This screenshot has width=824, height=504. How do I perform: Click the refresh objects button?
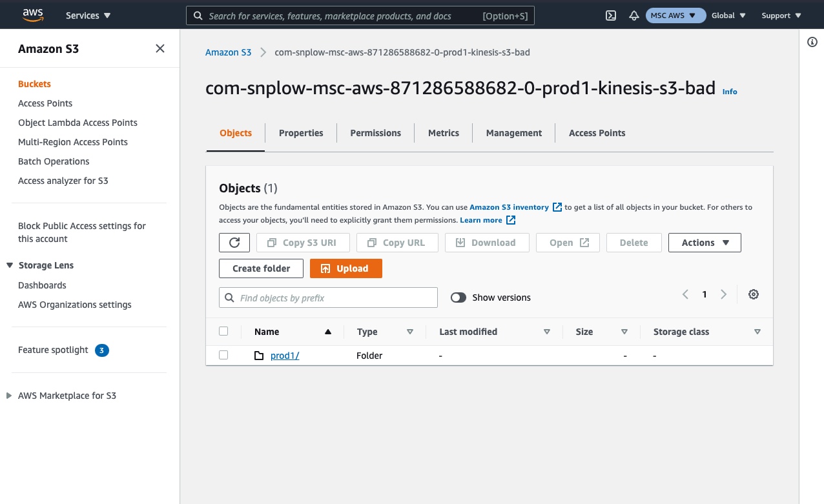(x=234, y=243)
